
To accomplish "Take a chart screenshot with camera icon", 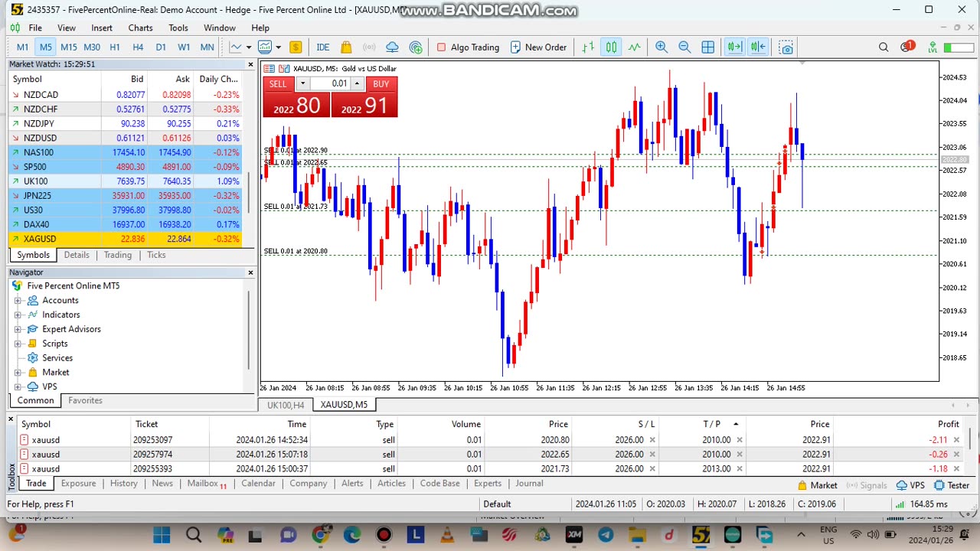I will [x=786, y=47].
